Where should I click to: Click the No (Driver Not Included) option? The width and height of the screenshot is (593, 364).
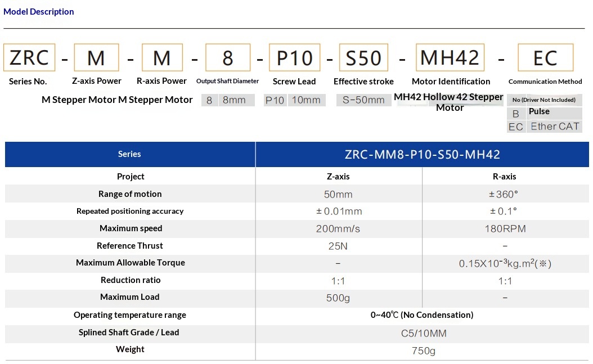point(544,100)
